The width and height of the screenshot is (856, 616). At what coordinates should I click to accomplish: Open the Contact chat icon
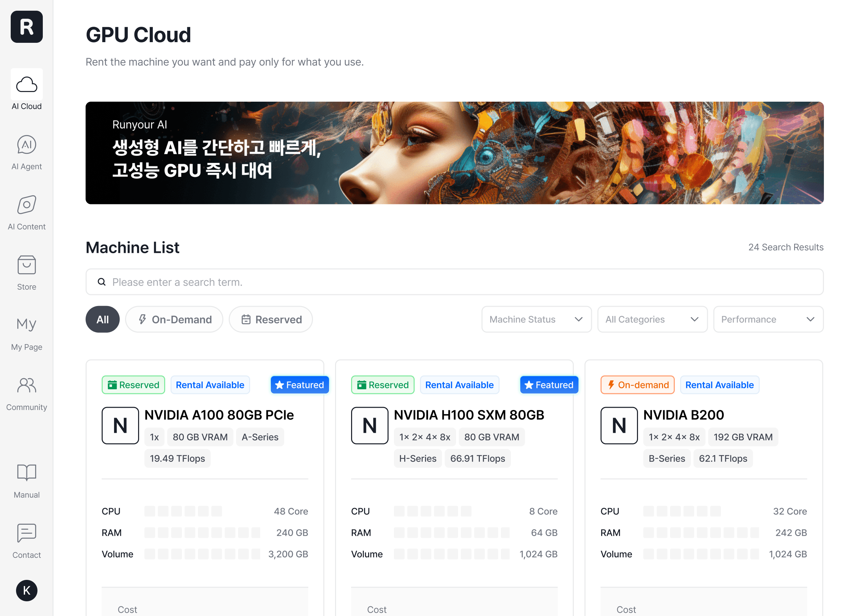[26, 533]
